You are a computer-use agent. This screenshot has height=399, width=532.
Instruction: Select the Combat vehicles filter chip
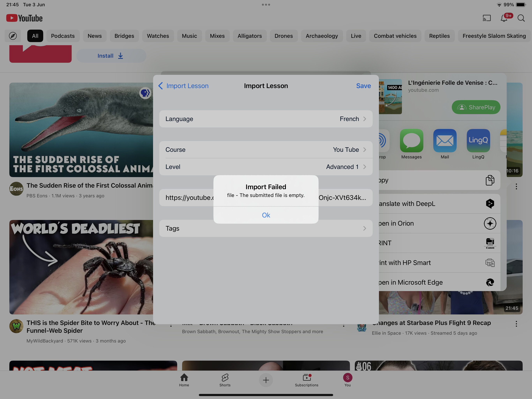tap(395, 36)
